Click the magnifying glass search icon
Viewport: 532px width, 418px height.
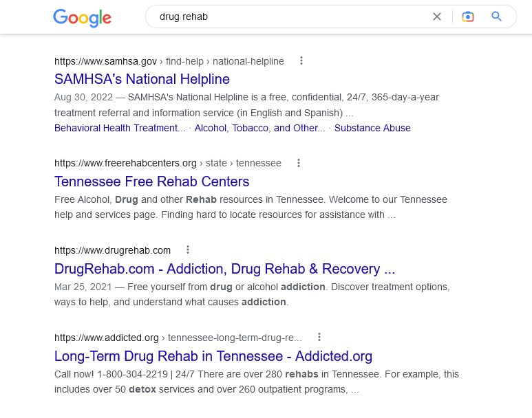click(497, 16)
